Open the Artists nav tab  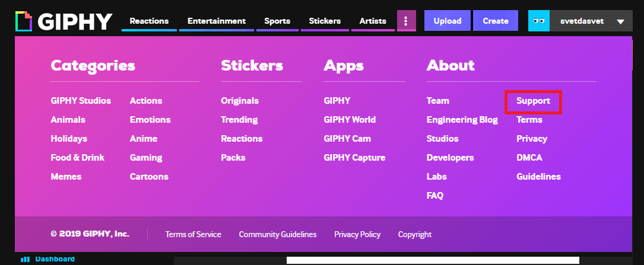point(373,21)
